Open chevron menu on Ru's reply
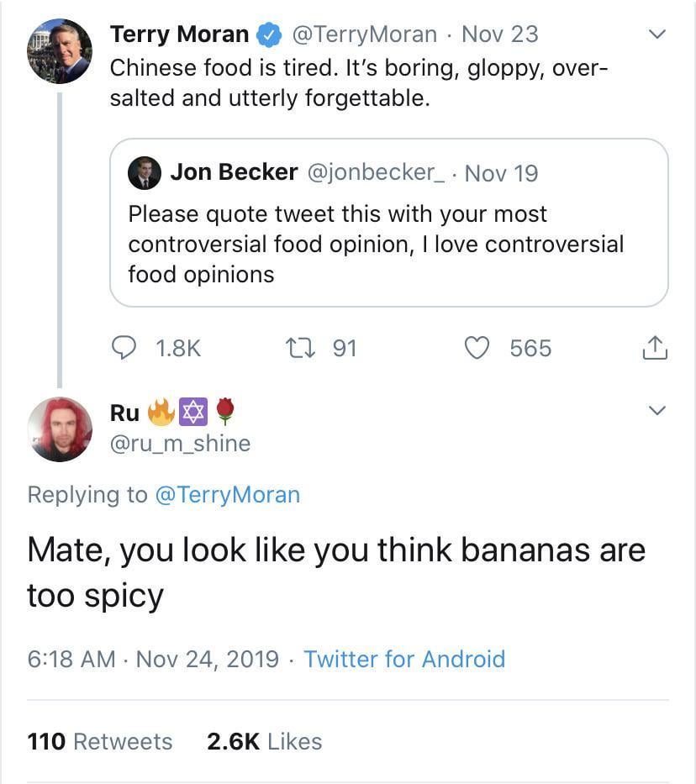 pyautogui.click(x=657, y=410)
